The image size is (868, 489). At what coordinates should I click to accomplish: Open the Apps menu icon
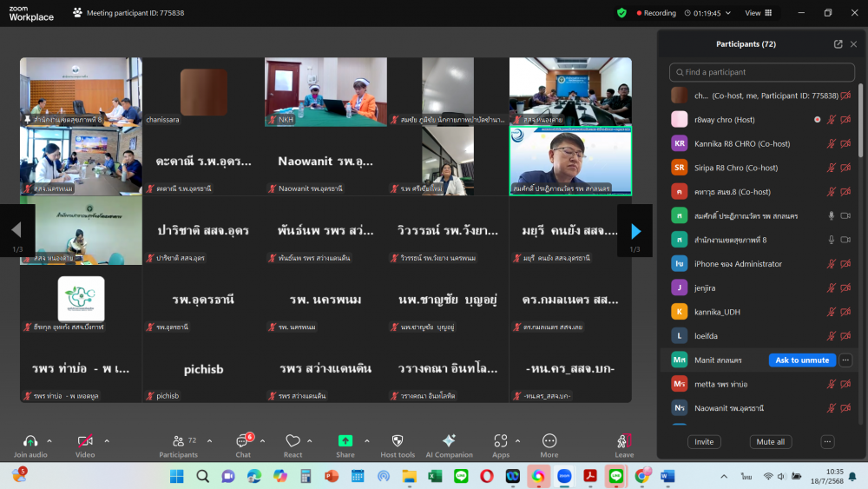[500, 441]
